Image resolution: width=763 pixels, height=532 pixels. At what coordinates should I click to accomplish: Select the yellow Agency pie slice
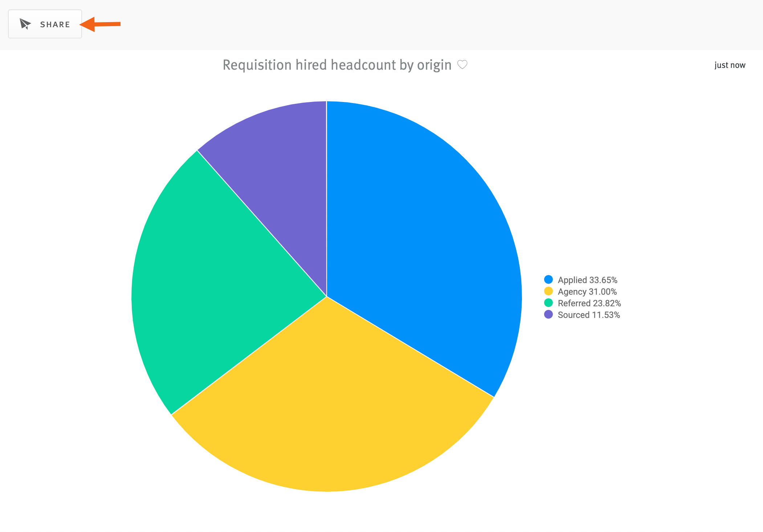[x=330, y=403]
